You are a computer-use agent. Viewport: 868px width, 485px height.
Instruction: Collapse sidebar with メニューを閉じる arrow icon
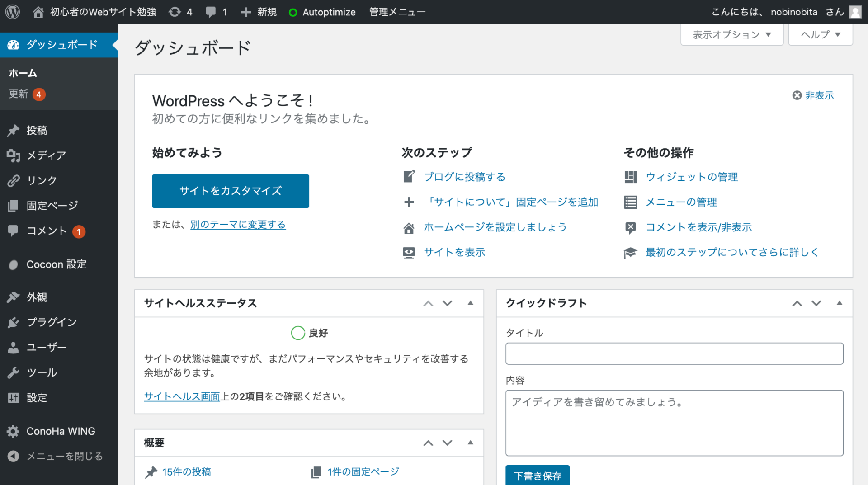coord(14,456)
